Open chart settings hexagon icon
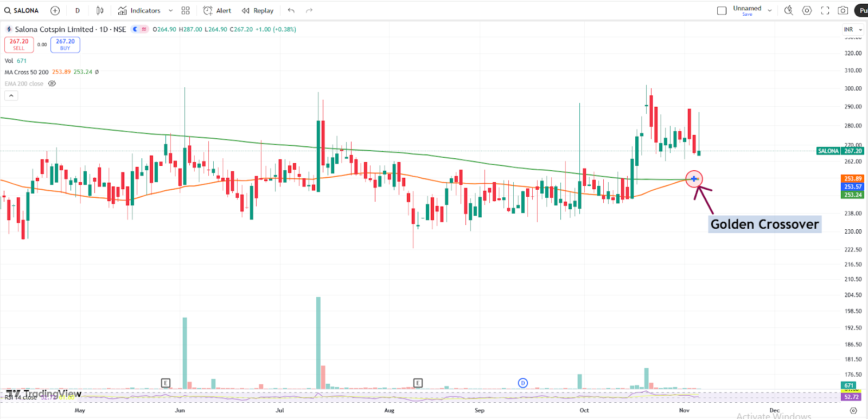868x419 pixels. coord(807,10)
